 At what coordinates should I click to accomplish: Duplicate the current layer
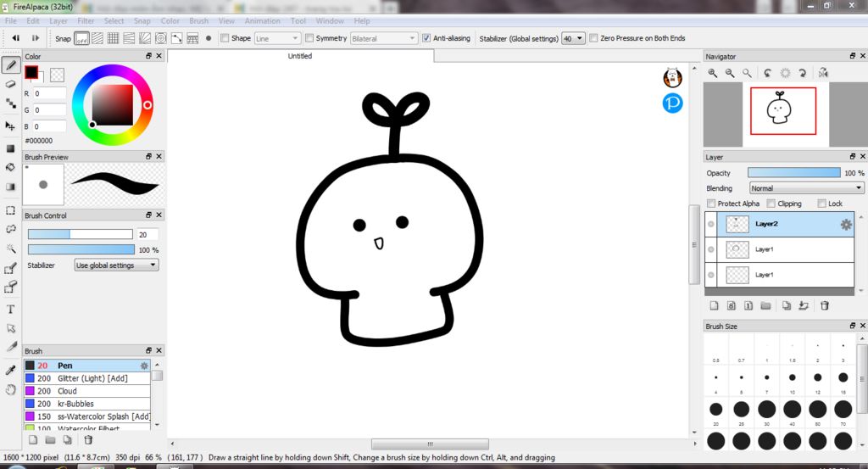click(x=786, y=305)
